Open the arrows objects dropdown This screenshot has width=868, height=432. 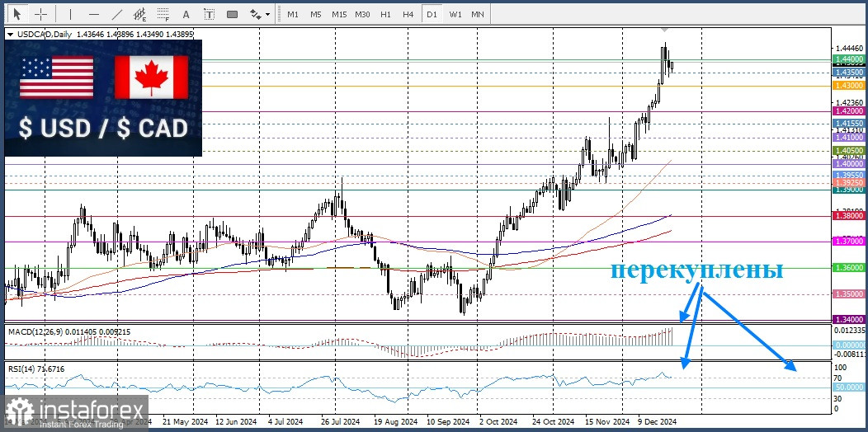(x=260, y=14)
